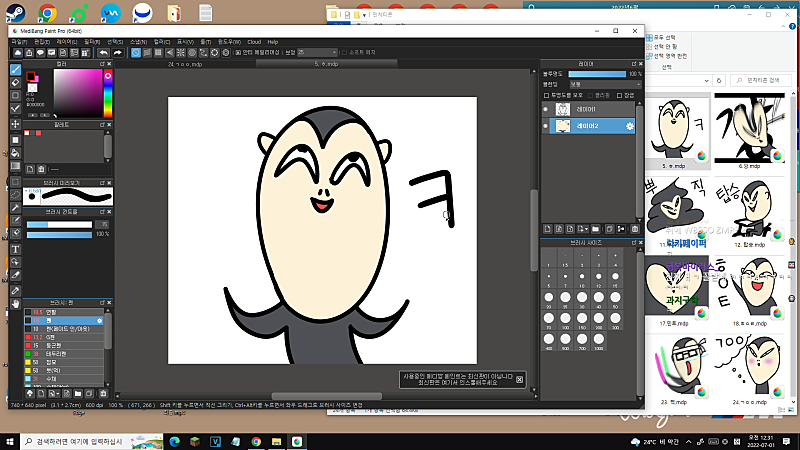Activate the Text tool

pos(15,248)
